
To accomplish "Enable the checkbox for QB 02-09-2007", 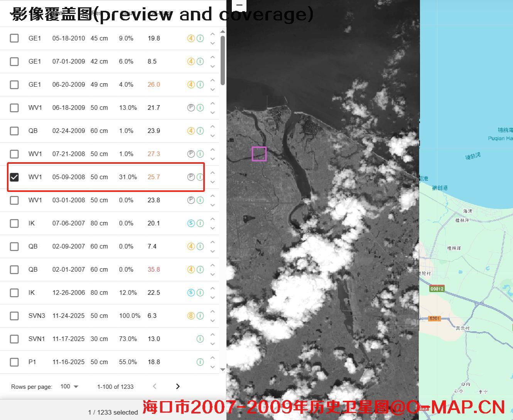I will tap(14, 246).
